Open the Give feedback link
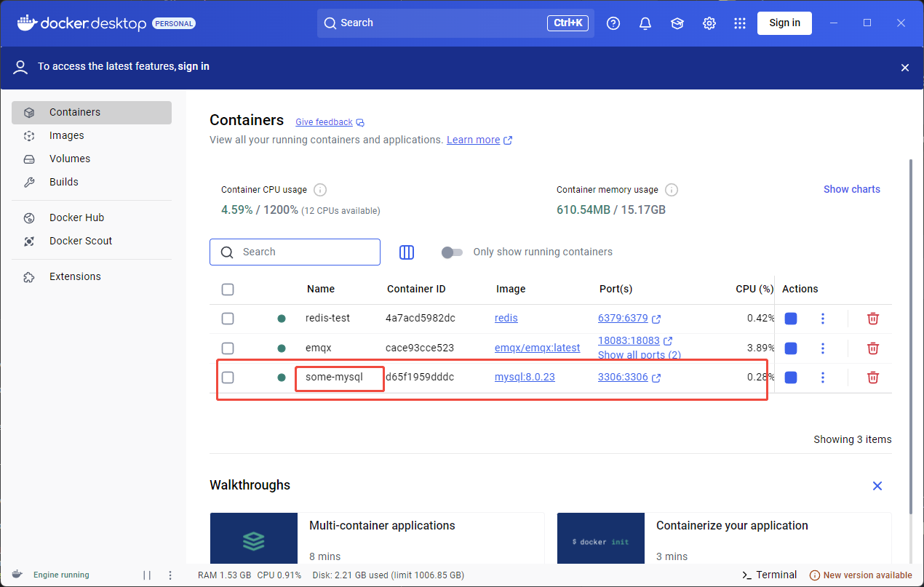The image size is (924, 587). 324,123
